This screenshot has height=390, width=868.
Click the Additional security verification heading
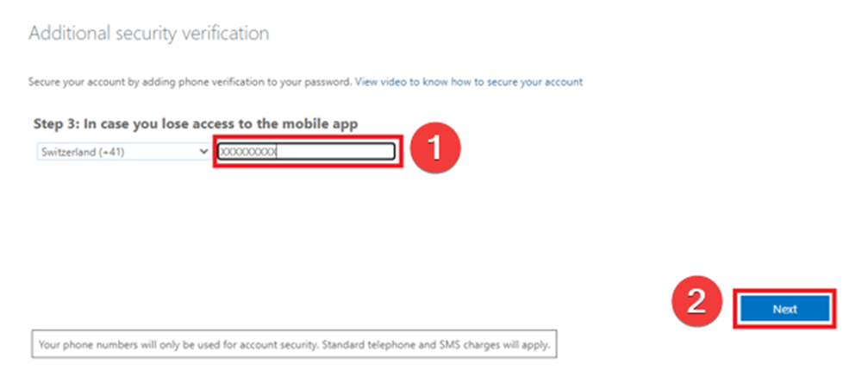pyautogui.click(x=148, y=34)
